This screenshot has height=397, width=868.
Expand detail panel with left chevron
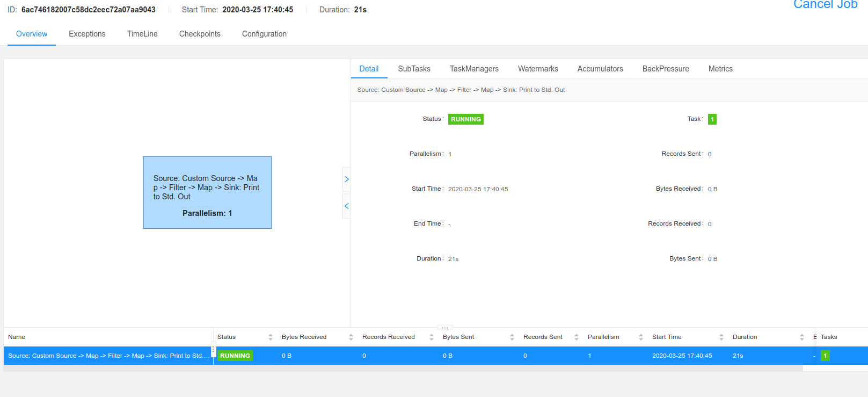pyautogui.click(x=347, y=206)
